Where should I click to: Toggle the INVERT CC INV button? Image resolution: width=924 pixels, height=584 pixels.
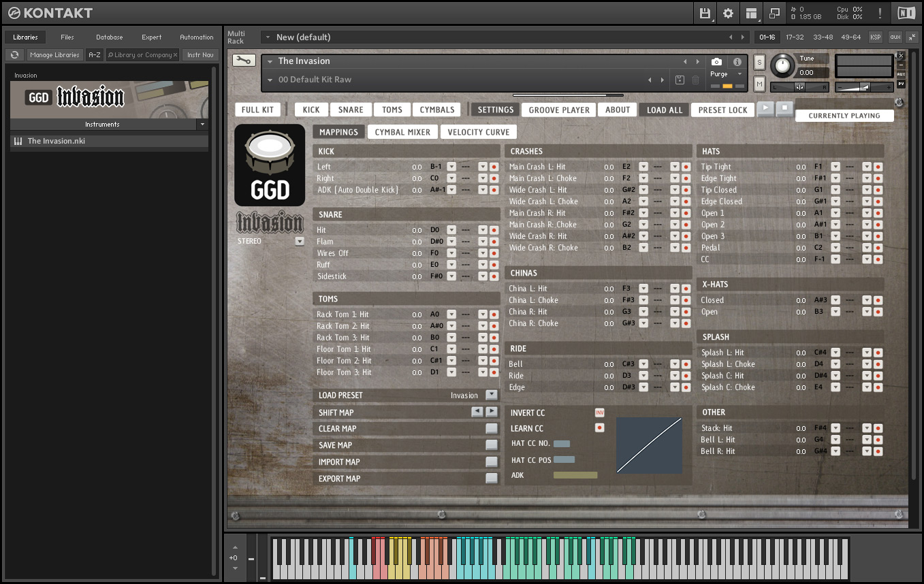pos(599,413)
